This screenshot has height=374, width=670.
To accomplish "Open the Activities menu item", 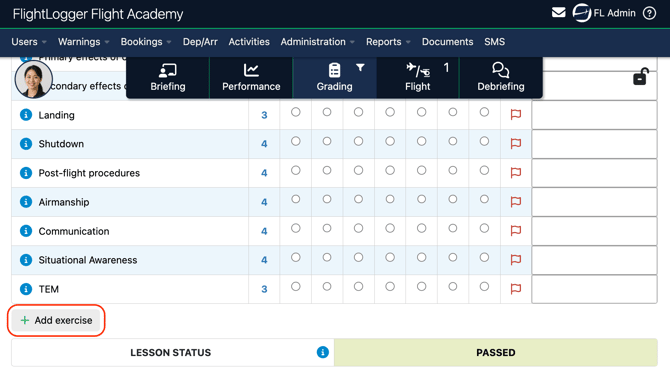I will 249,42.
